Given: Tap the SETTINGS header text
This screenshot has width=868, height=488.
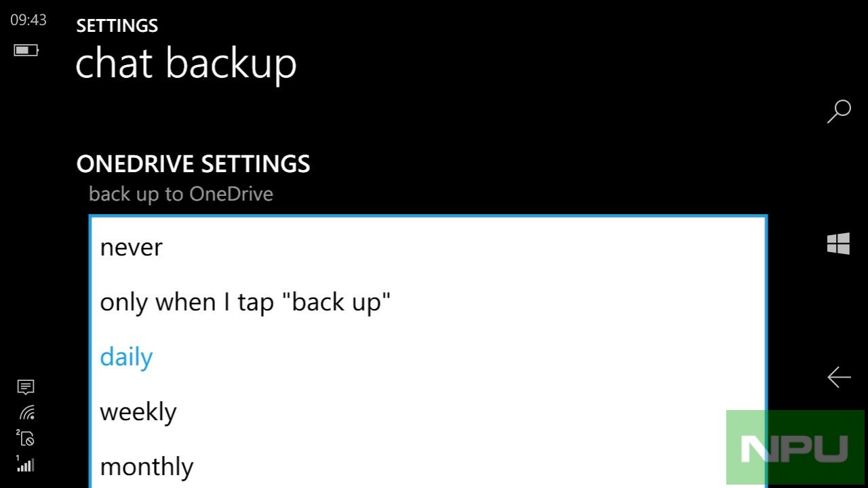Looking at the screenshot, I should pyautogui.click(x=117, y=26).
